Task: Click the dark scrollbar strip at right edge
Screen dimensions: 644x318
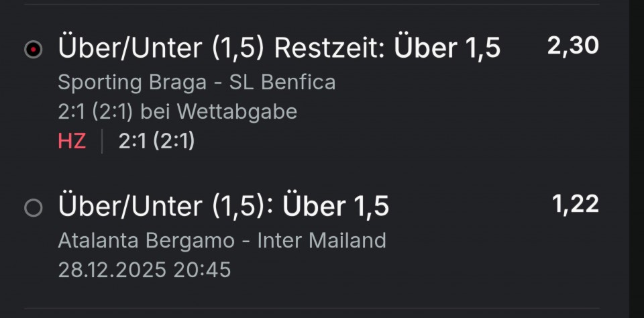Action: pyautogui.click(x=636, y=159)
